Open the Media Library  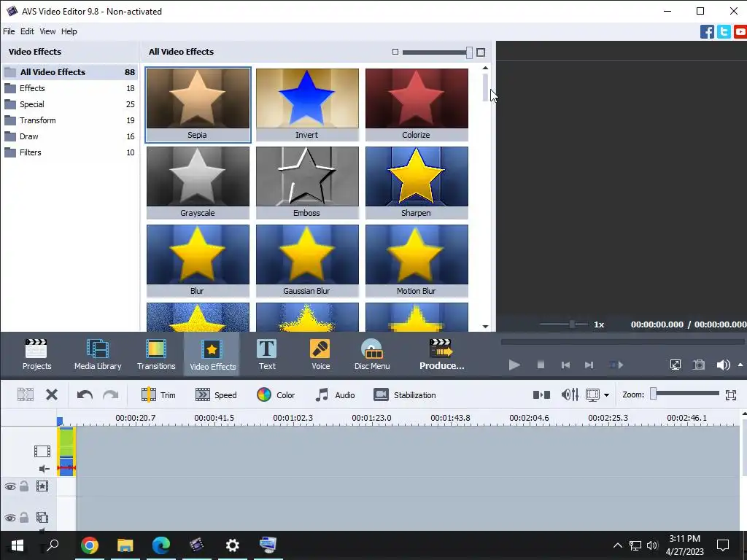click(x=98, y=354)
